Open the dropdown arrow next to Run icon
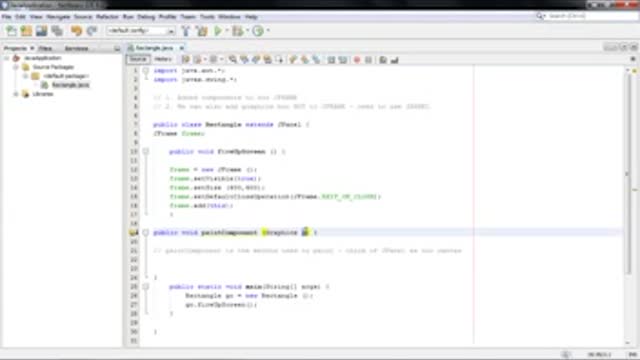 tap(227, 31)
